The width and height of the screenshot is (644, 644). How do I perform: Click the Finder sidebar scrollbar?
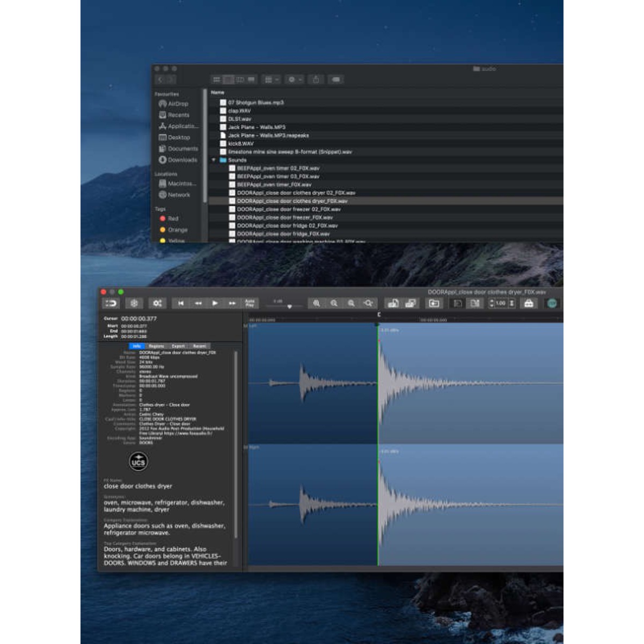click(x=204, y=146)
